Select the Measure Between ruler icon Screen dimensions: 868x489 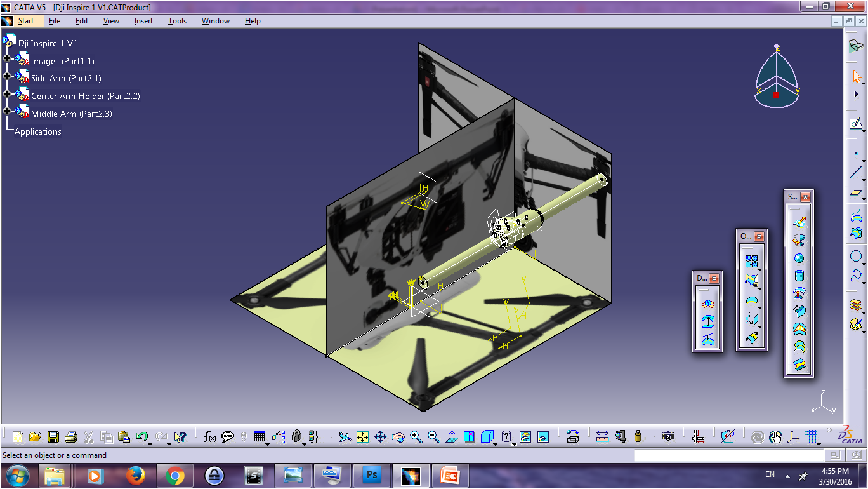[x=601, y=436]
